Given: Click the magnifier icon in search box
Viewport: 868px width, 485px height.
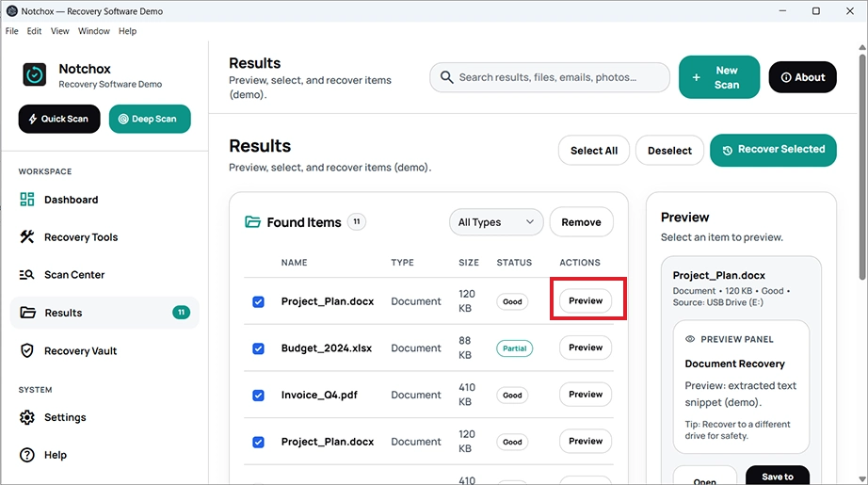Looking at the screenshot, I should [x=446, y=77].
